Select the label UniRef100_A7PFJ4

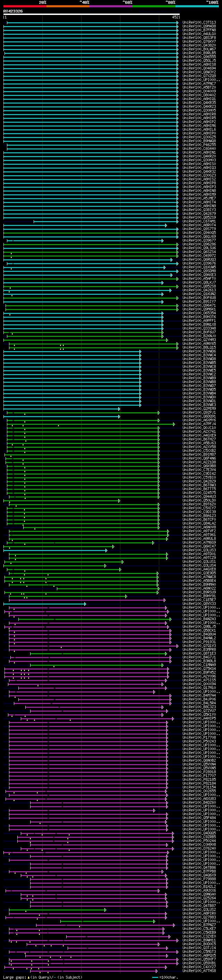pos(199,424)
